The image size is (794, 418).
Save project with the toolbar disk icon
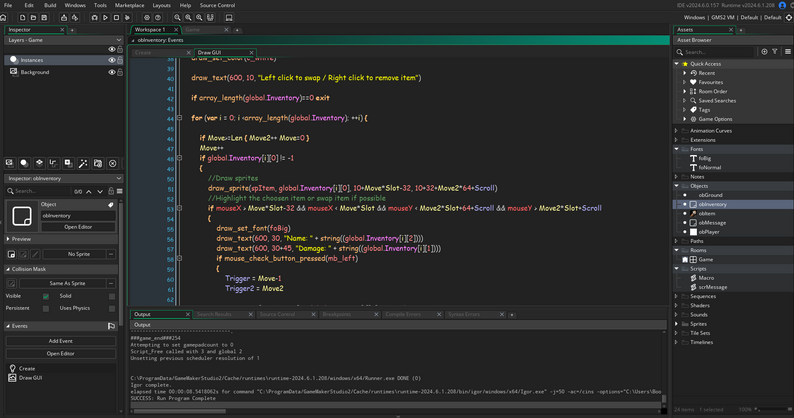pyautogui.click(x=44, y=17)
